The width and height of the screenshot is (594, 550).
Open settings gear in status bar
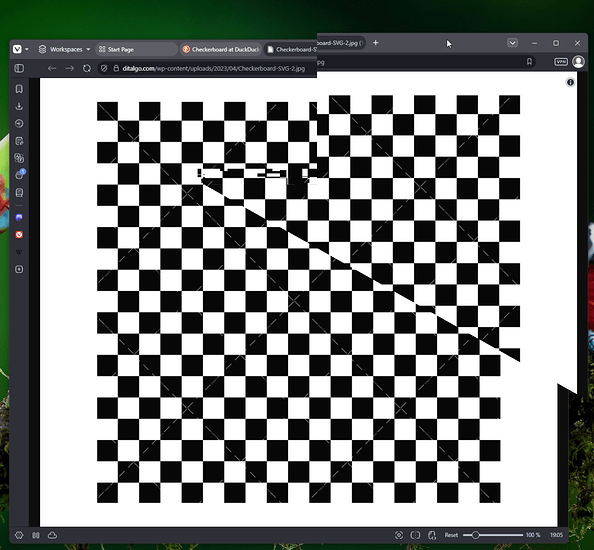click(19, 535)
